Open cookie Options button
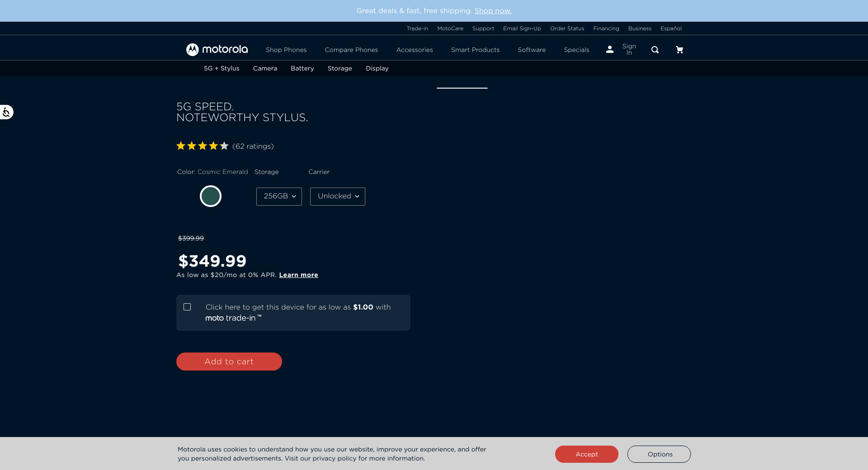The width and height of the screenshot is (868, 470). [x=659, y=454]
